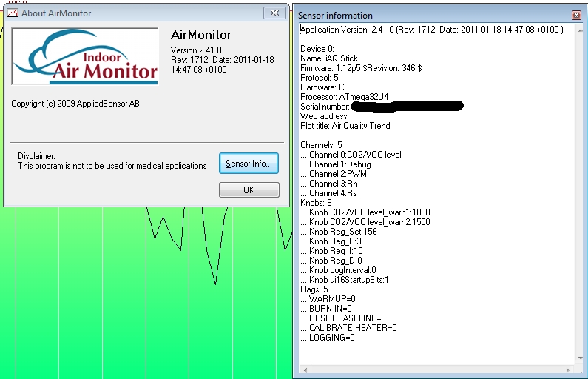Click the medical applications disclaimer text

pyautogui.click(x=112, y=166)
